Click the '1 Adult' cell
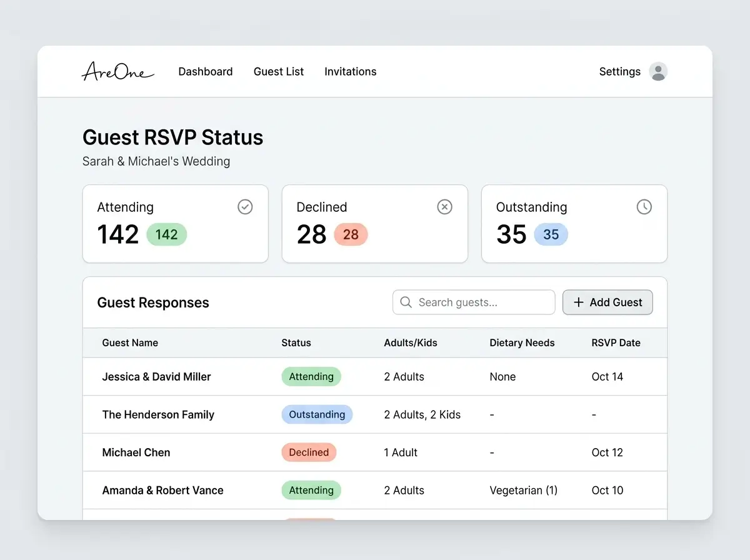 401,452
